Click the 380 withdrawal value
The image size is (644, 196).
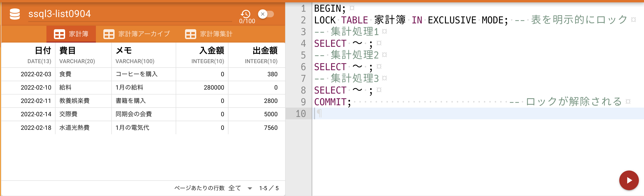point(272,74)
